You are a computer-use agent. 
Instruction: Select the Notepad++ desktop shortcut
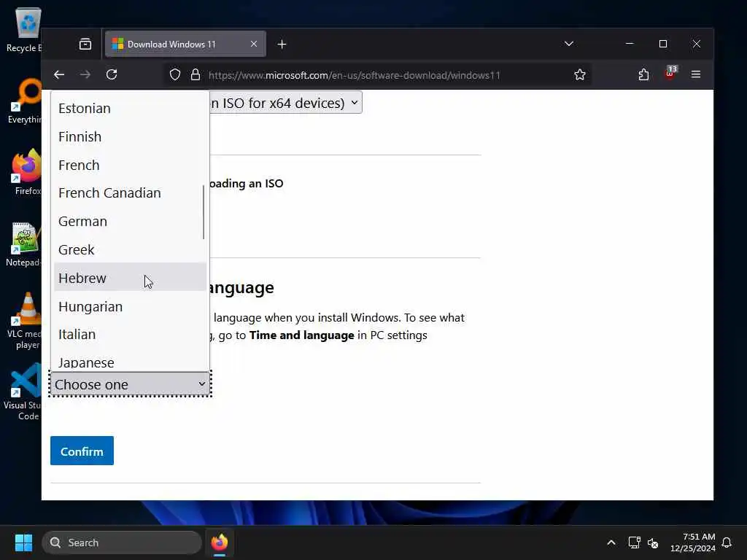24,244
